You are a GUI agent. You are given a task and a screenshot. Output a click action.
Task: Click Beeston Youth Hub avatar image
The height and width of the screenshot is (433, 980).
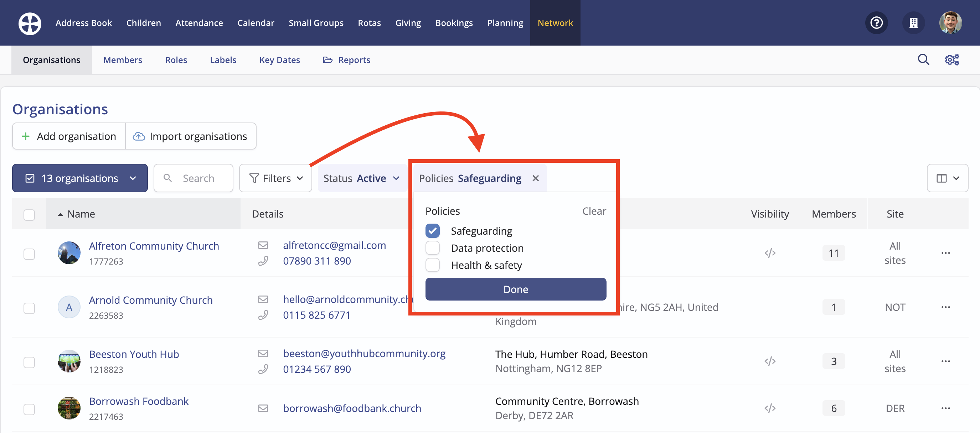click(x=69, y=361)
